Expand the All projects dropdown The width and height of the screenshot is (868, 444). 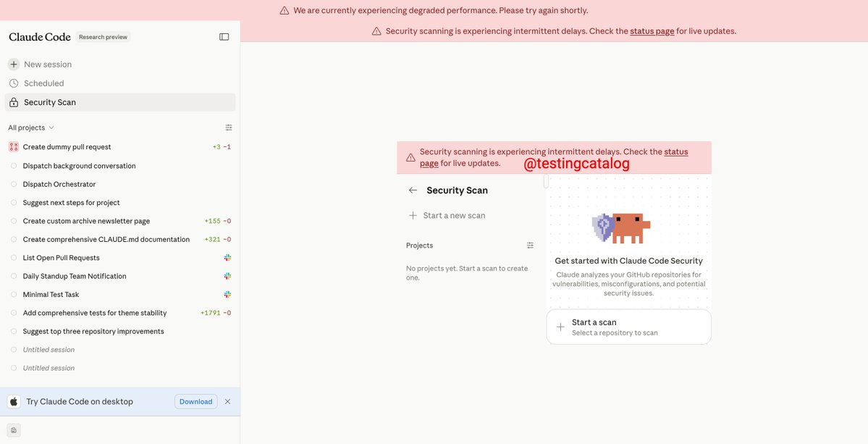point(31,128)
